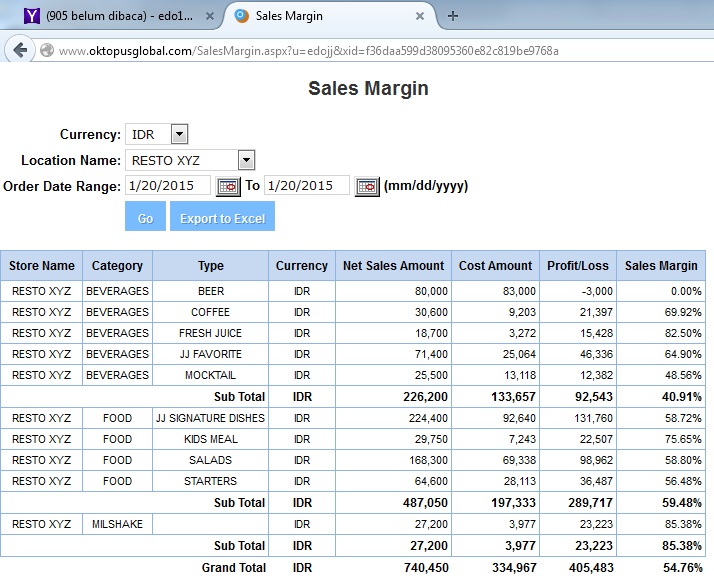Open the start date calendar picker icon
The width and height of the screenshot is (714, 588).
228,186
